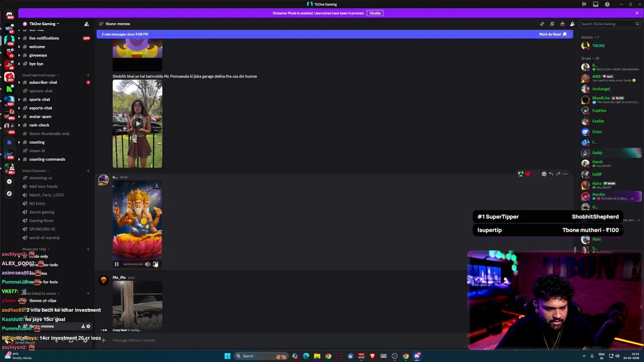Download the deity video attachment
Image resolution: width=644 pixels, height=362 pixels.
pos(156,186)
